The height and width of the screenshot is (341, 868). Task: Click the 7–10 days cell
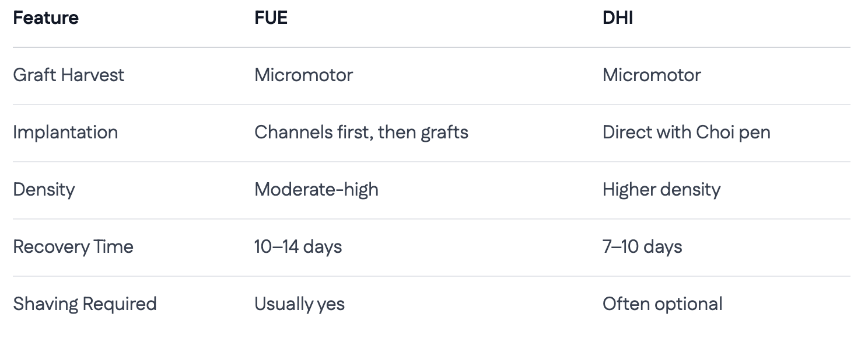[642, 246]
